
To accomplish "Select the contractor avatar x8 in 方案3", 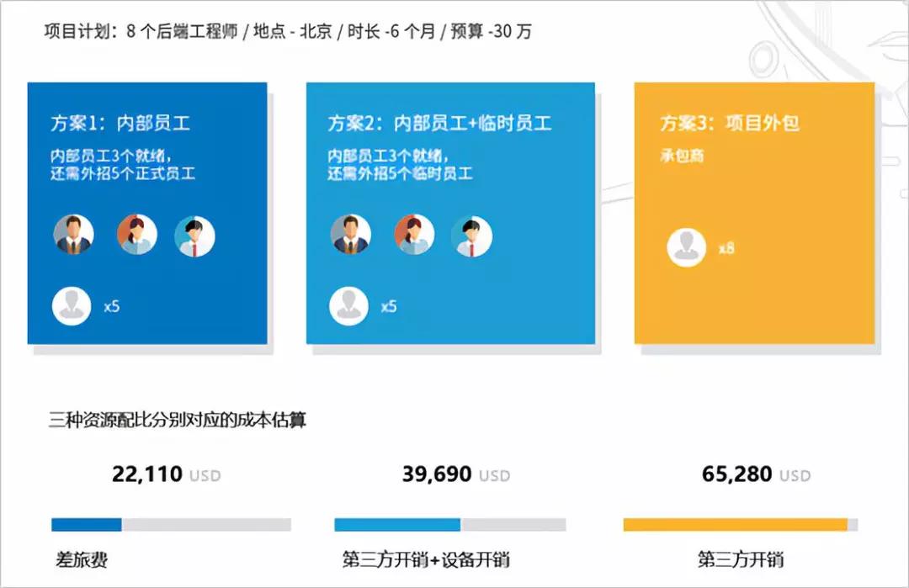I will pyautogui.click(x=687, y=246).
